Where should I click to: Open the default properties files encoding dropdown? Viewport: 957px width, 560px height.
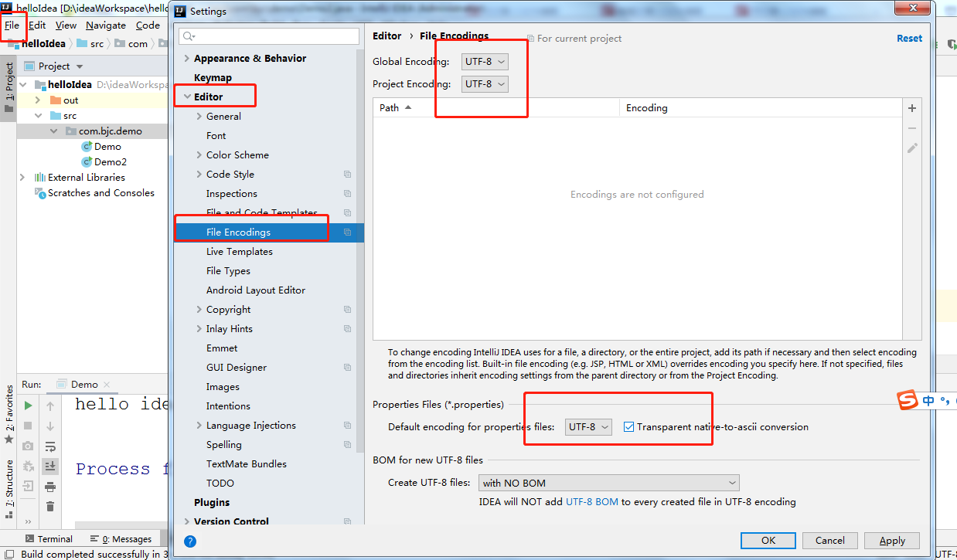(588, 426)
